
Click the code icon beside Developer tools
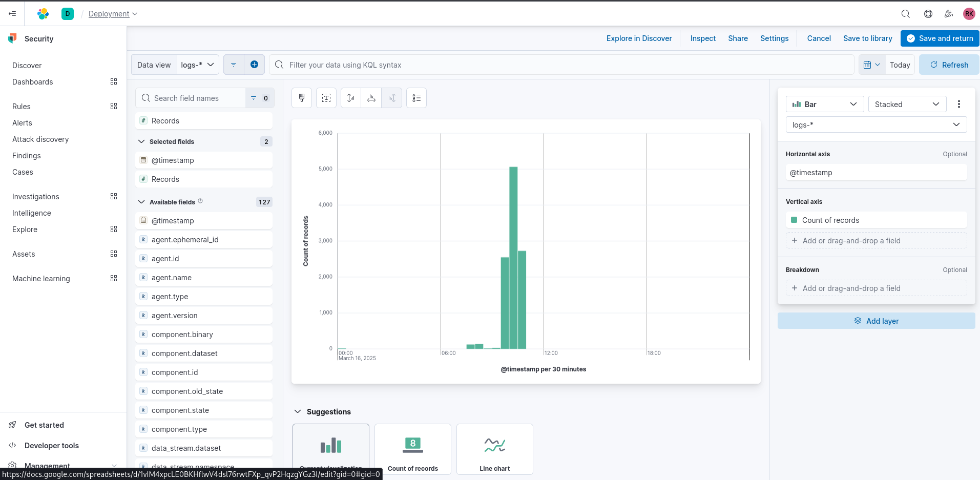click(x=12, y=445)
